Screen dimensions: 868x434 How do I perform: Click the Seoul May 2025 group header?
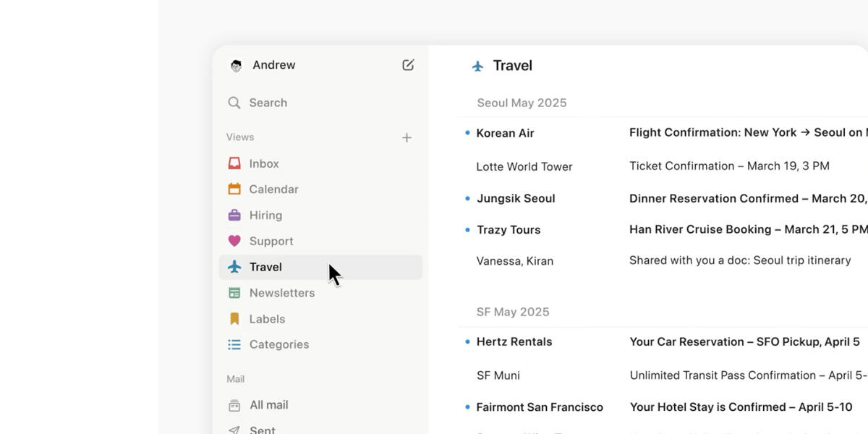click(x=522, y=103)
